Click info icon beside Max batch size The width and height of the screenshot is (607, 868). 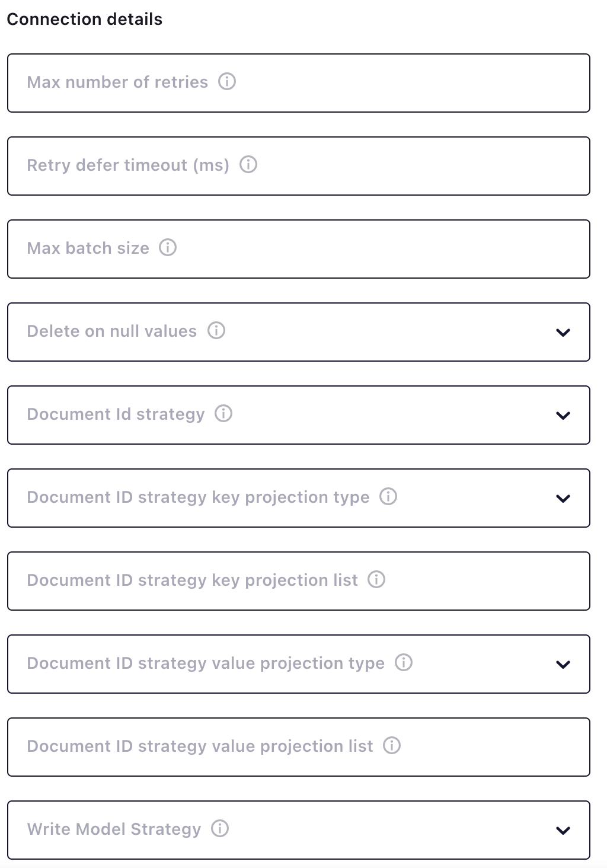tap(168, 247)
